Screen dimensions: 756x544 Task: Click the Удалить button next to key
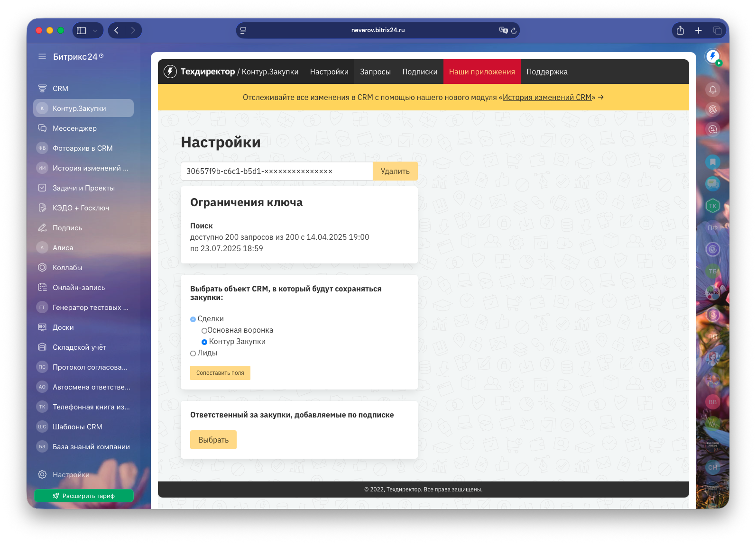point(395,171)
